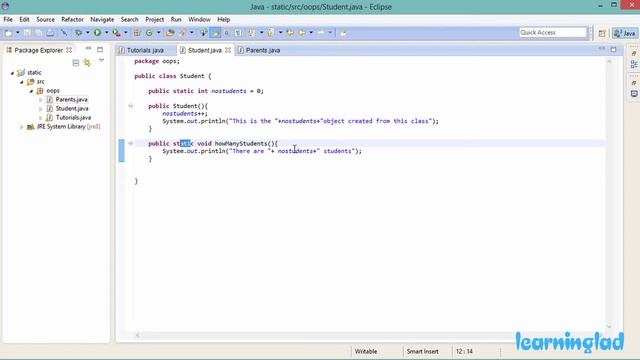This screenshot has width=640, height=360.
Task: Switch to Parents.java editor tab
Action: point(259,50)
